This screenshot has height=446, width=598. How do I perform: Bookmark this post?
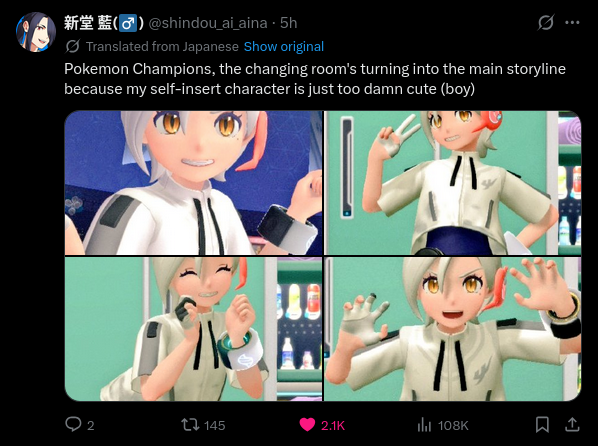click(x=542, y=424)
